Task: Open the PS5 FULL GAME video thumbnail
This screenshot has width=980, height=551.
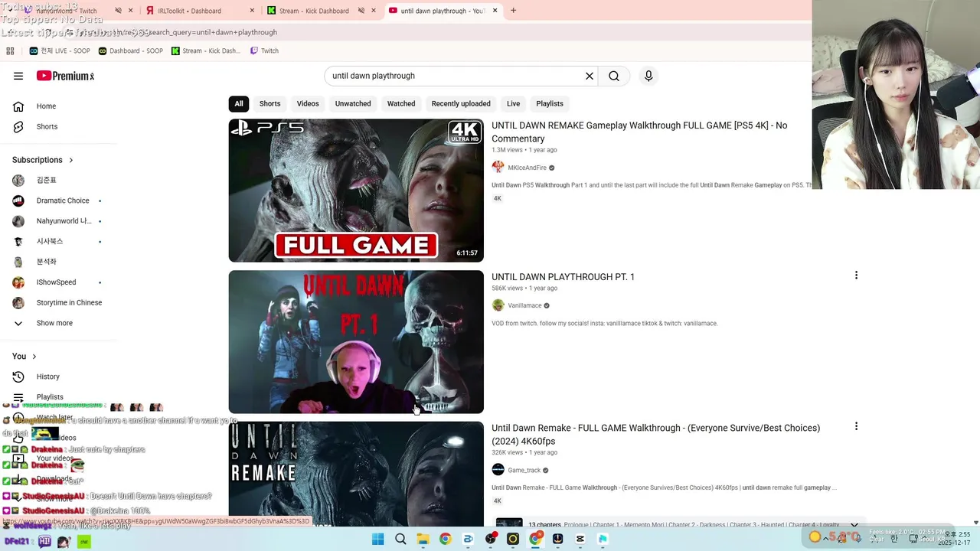Action: [356, 191]
